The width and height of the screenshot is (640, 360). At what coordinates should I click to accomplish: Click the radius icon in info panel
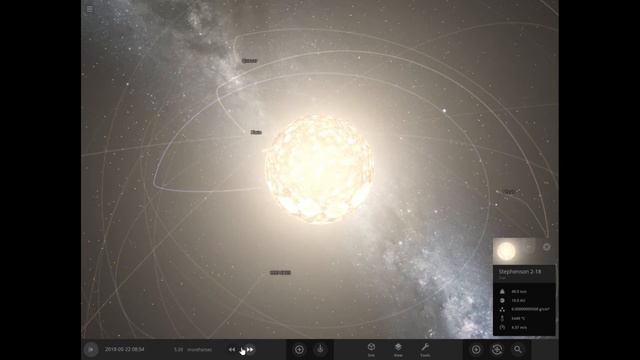point(502,300)
